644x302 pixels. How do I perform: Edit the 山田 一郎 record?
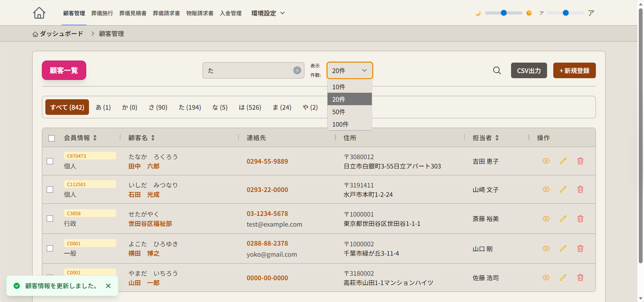pos(563,277)
